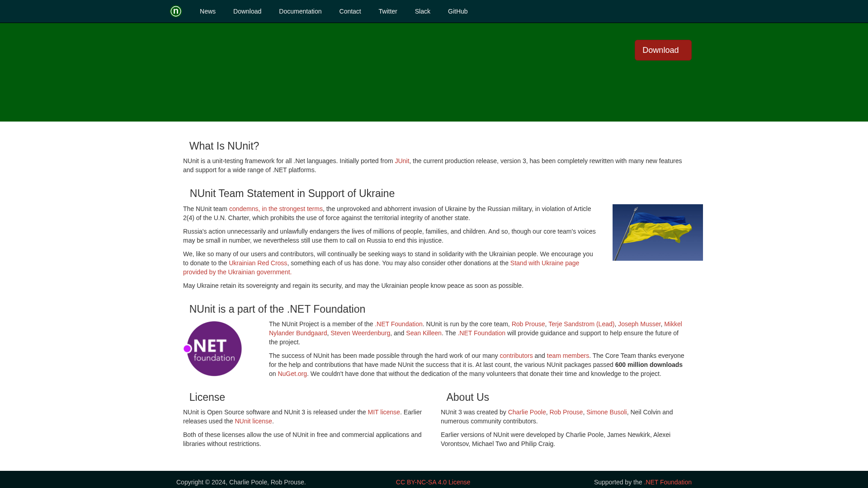Navigate to the Documentation page
The height and width of the screenshot is (488, 868).
(x=300, y=11)
